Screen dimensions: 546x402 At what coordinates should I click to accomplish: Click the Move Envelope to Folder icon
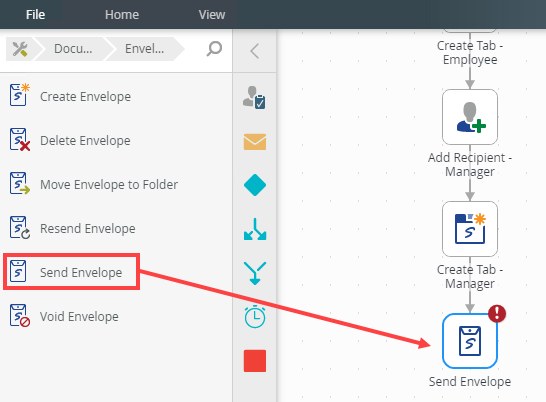[x=20, y=183]
